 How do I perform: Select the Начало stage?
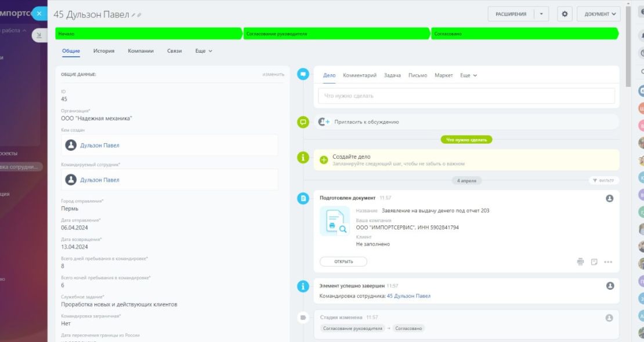(x=149, y=34)
